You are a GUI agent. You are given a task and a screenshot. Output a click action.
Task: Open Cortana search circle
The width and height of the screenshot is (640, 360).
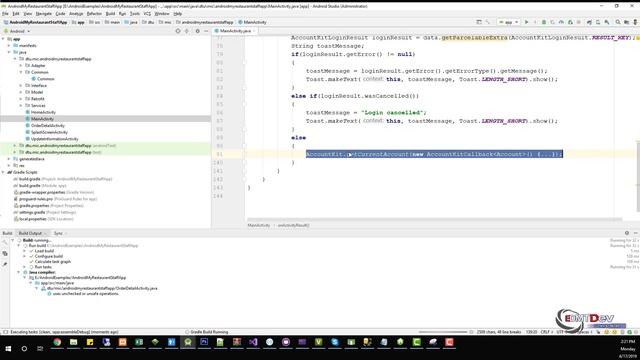click(24, 349)
